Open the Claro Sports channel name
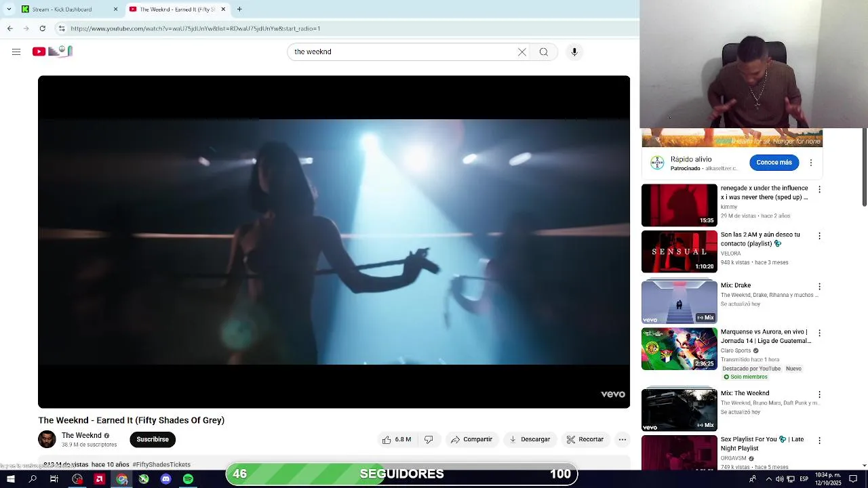 [x=736, y=350]
